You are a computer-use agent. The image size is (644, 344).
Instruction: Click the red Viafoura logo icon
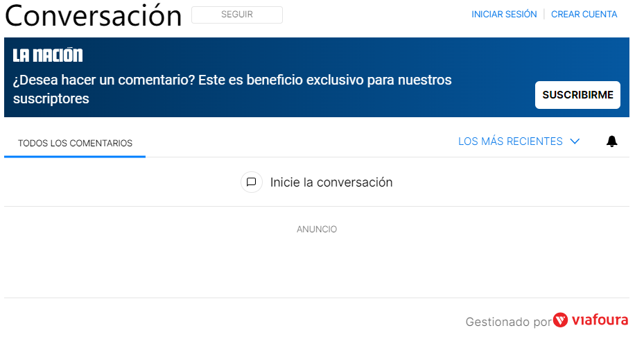pyautogui.click(x=561, y=320)
